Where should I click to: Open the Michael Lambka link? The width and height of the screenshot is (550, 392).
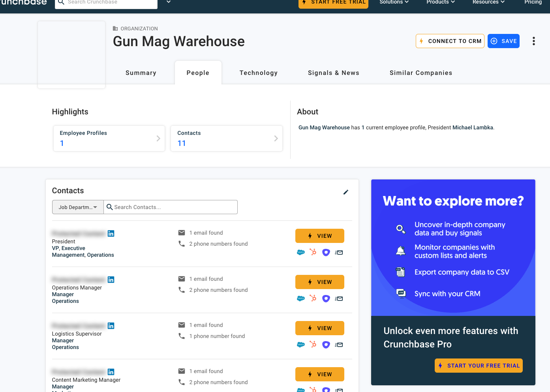(473, 127)
